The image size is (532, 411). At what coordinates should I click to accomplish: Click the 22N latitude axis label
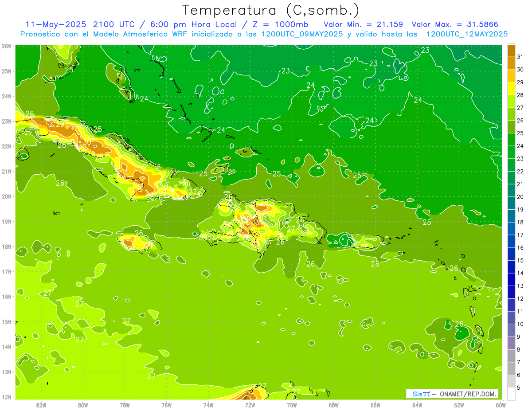pyautogui.click(x=6, y=146)
